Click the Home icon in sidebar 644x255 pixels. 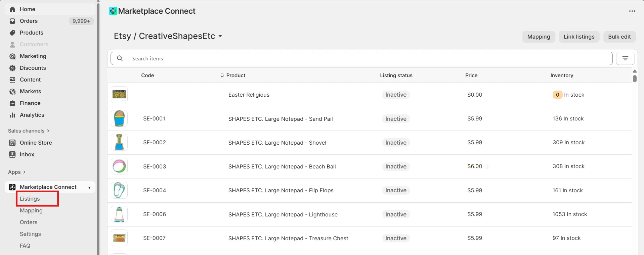click(12, 9)
